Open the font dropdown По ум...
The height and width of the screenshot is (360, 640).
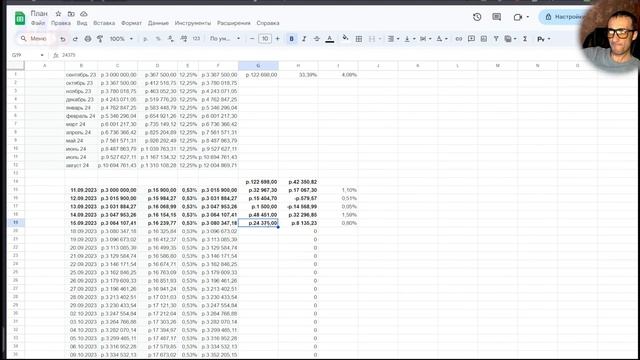tap(225, 39)
